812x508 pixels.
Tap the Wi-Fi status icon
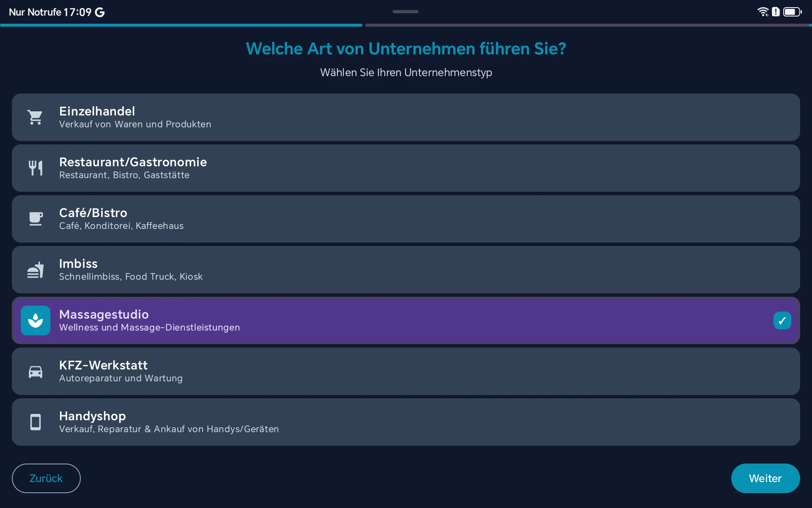(x=763, y=12)
